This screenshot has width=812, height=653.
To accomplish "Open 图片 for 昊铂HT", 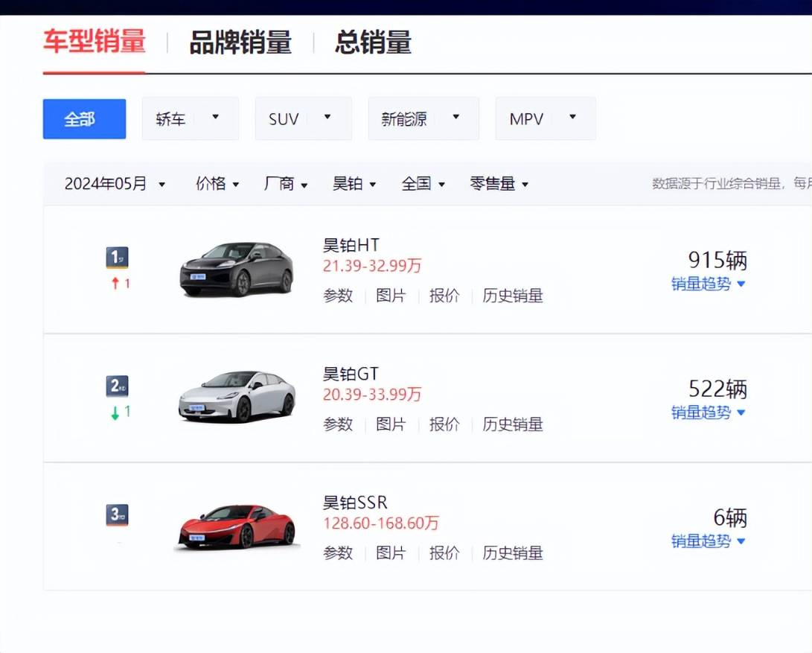I will (391, 296).
